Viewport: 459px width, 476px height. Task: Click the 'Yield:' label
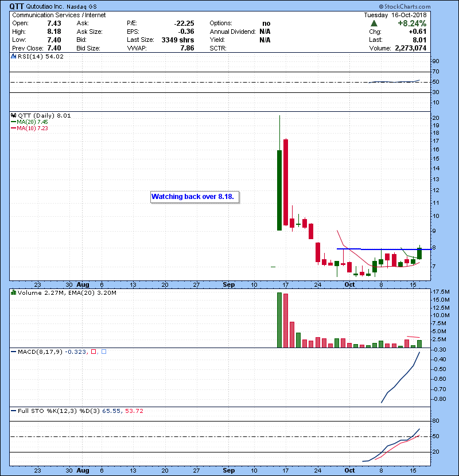(217, 40)
